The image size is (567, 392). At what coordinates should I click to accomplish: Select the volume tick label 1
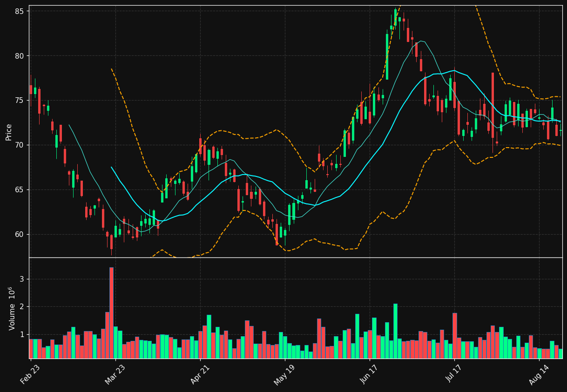tap(22, 334)
